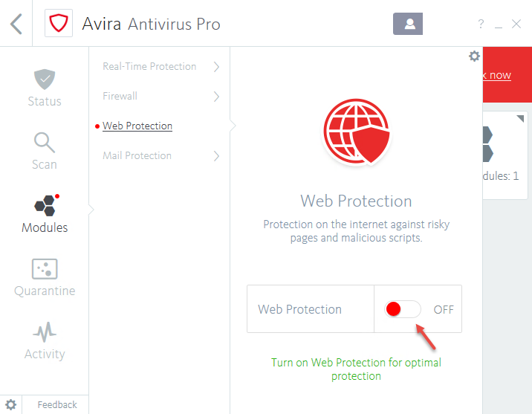The height and width of the screenshot is (414, 532).
Task: Expand Firewall chevron arrow
Action: point(216,97)
